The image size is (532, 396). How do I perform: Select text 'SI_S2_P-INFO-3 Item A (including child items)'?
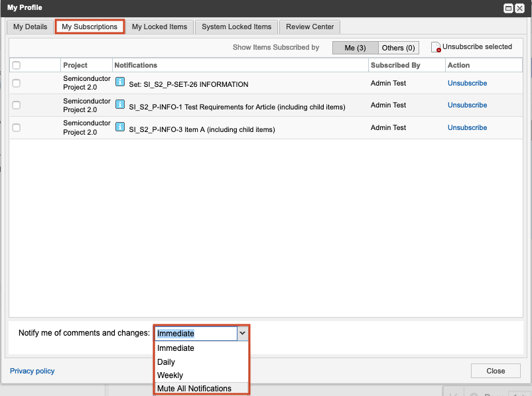click(x=202, y=129)
